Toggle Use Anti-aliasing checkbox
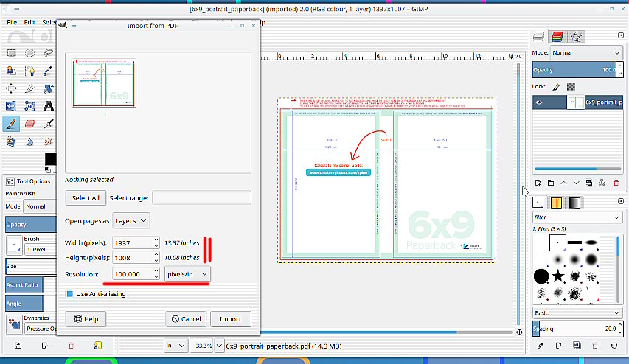 pos(70,294)
